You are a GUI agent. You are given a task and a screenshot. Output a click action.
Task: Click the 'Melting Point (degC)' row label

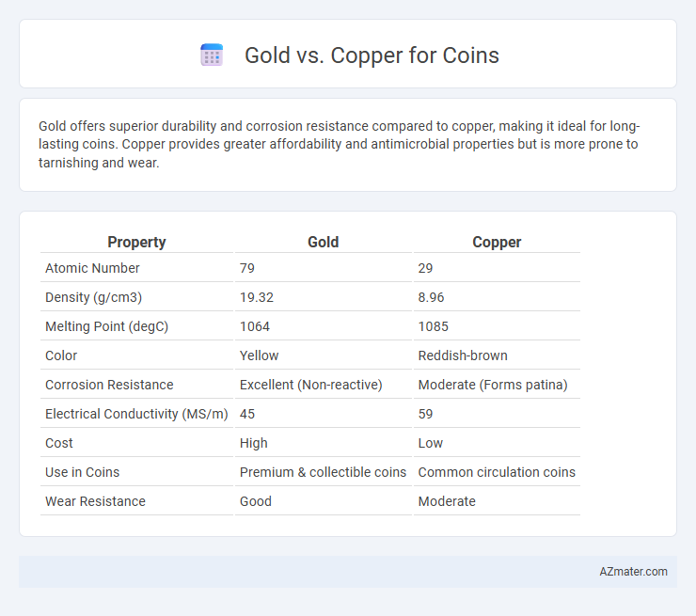(x=106, y=326)
